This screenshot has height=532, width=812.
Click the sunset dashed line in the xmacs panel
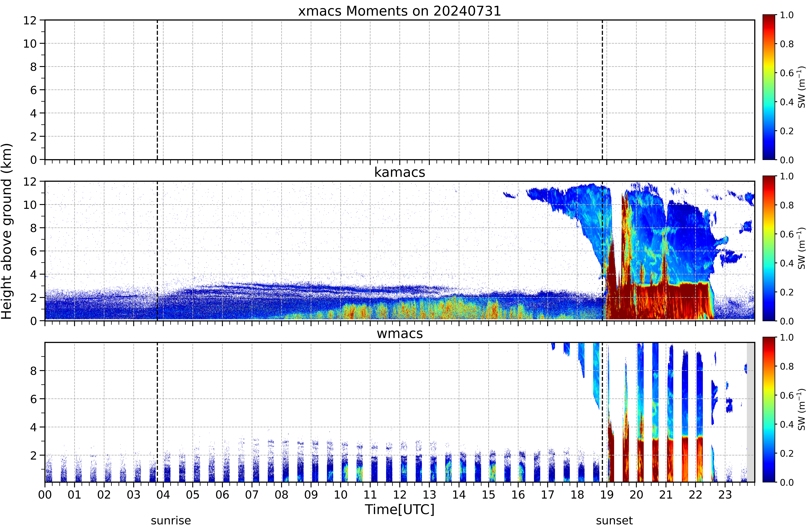pos(602,90)
